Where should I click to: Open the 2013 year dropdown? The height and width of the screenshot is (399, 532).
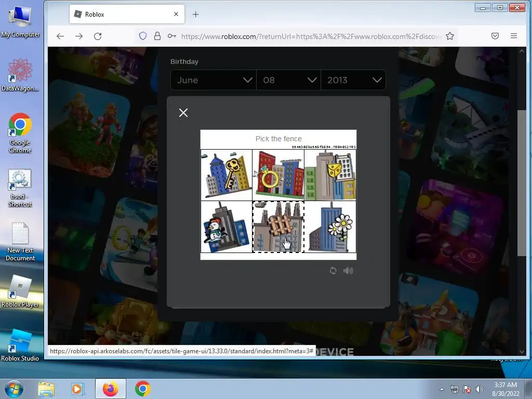(x=353, y=80)
